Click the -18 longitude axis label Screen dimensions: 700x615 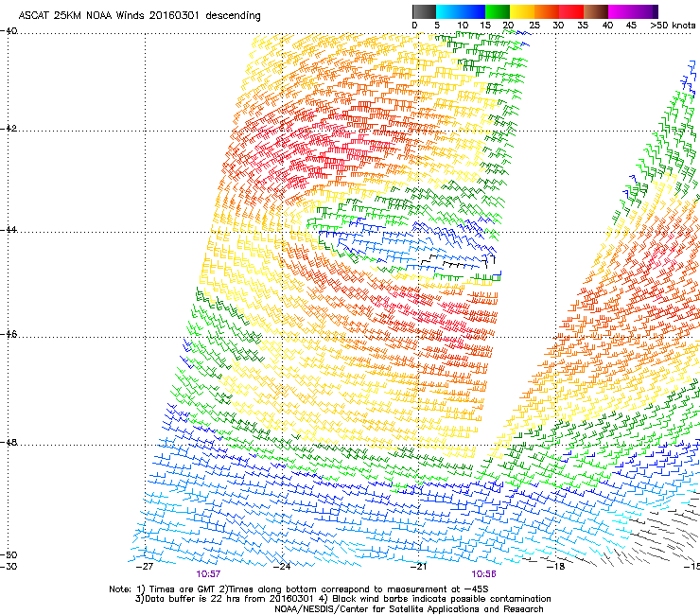coord(556,567)
